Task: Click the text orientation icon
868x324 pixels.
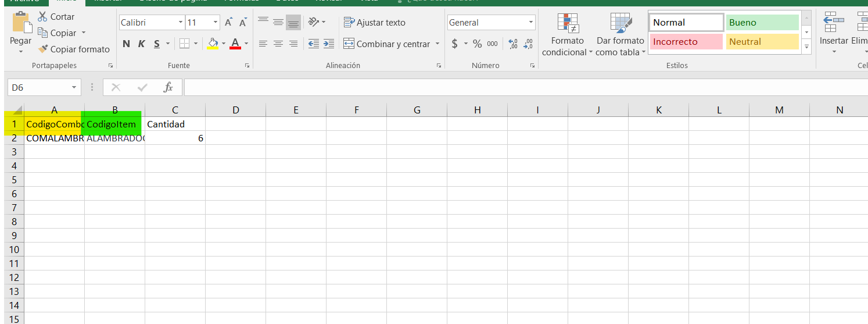Action: 314,23
